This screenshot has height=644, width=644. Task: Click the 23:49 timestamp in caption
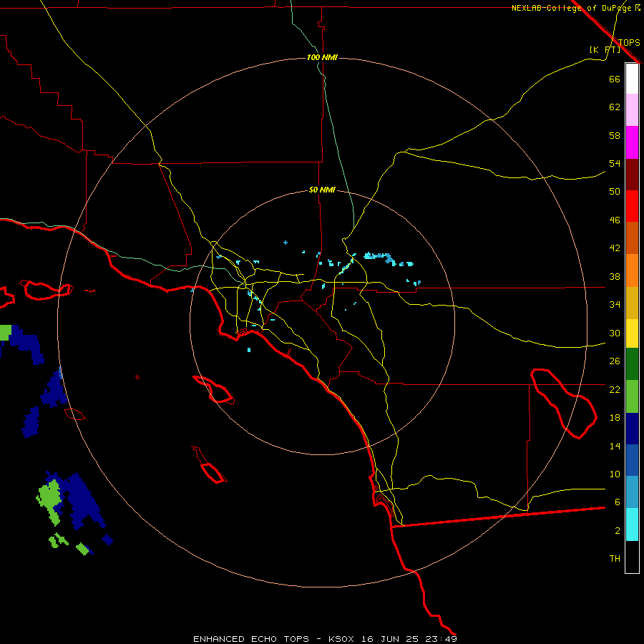[440, 639]
